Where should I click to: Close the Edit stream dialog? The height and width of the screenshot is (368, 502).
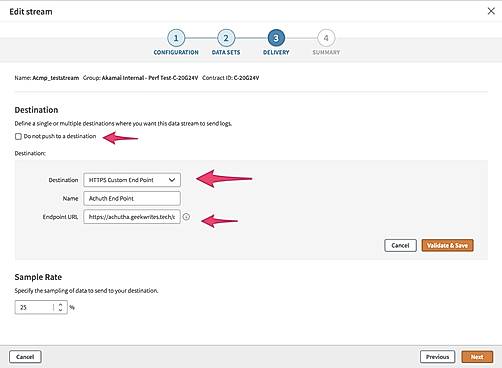(x=491, y=11)
